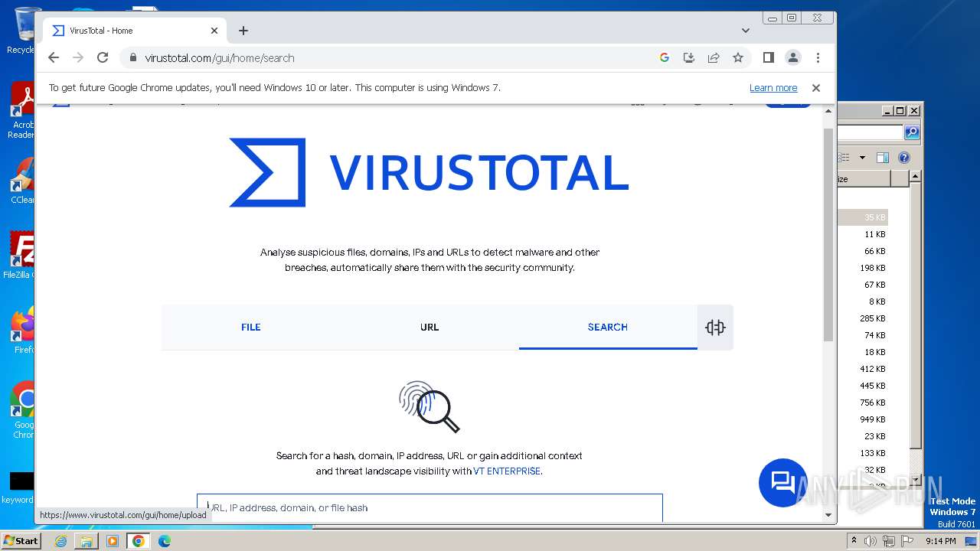Bookmark this page with the star icon
Viewport: 980px width, 551px height.
737,57
